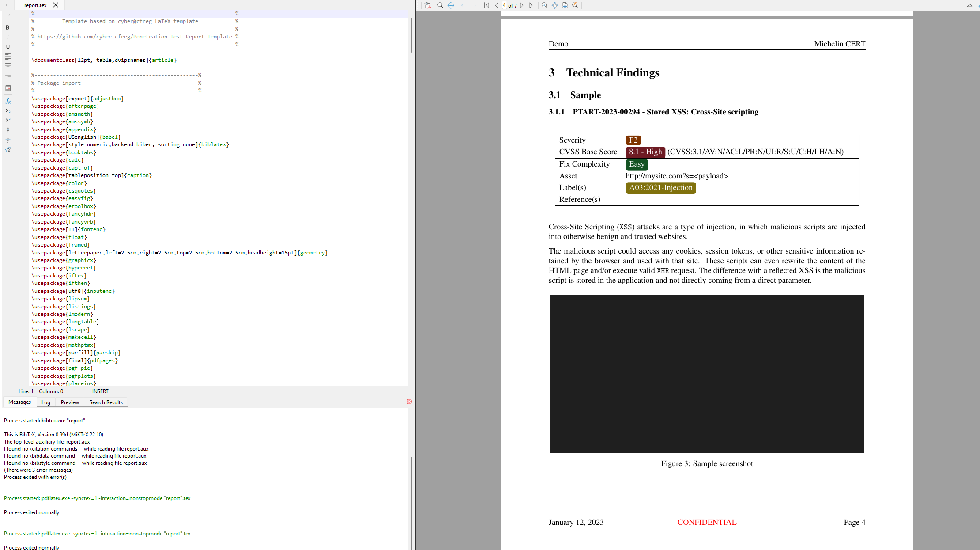Viewport: 980px width, 550px height.
Task: Open the Search Results tab
Action: 106,402
